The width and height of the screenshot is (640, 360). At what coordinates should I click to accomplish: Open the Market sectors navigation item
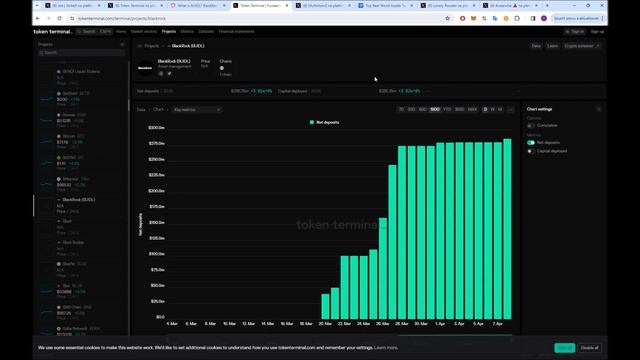(x=144, y=31)
